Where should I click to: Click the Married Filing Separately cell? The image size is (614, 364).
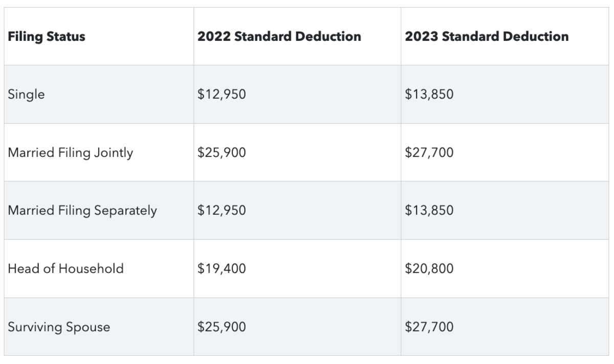click(82, 211)
